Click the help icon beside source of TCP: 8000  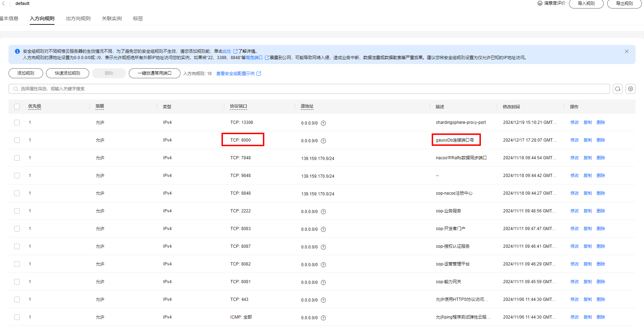323,141
